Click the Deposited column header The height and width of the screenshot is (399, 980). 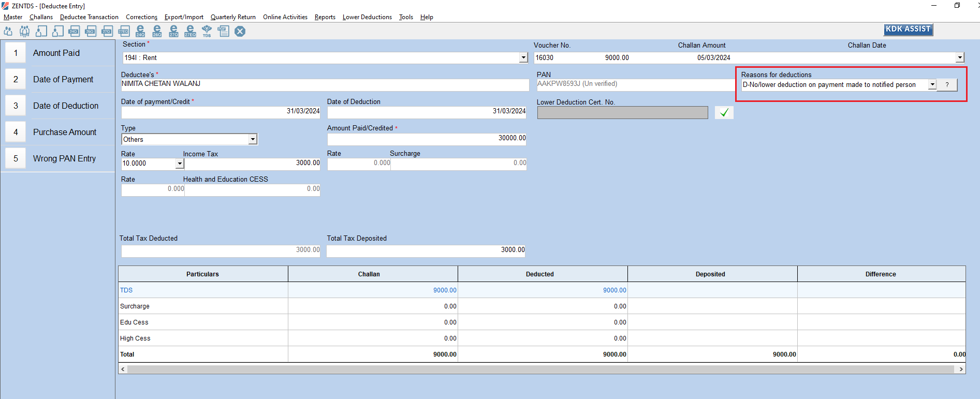click(712, 274)
